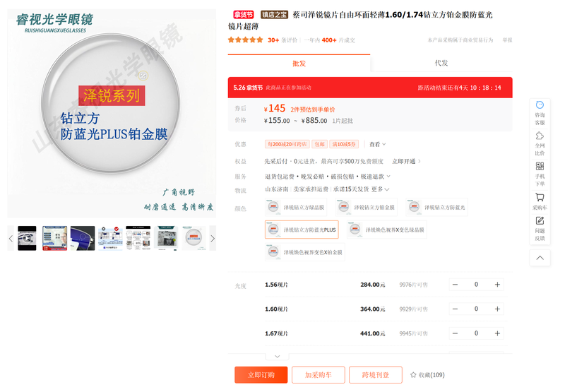
Task: Select 泽锐钻立方铂金膜 option
Action: coord(367,207)
